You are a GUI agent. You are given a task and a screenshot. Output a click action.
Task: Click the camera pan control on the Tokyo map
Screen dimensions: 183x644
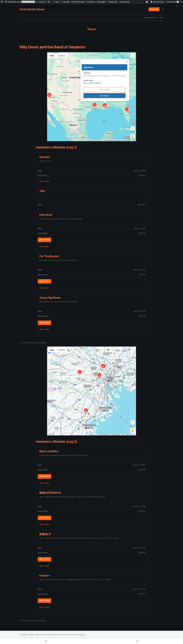click(x=133, y=422)
